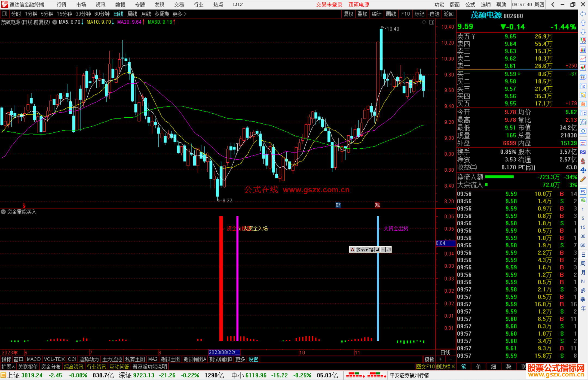Switch to the MACD indicator tab
The width and height of the screenshot is (588, 380).
33,359
